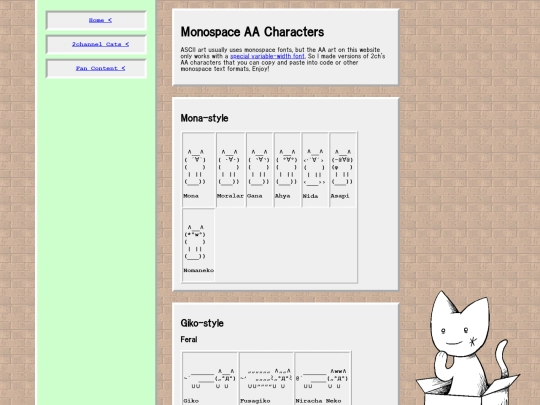Click the 'Monospace AA Characters' heading

point(252,32)
